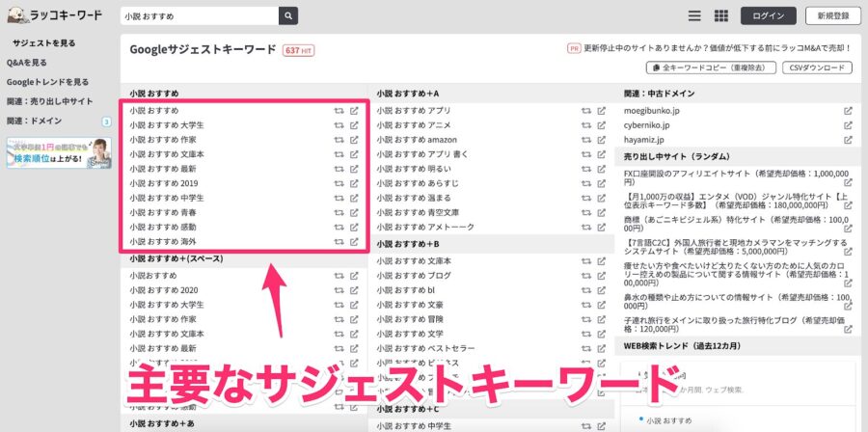Open 商標（あごニキビジェル系）特化サイト listing
The image size is (868, 432).
click(x=736, y=223)
